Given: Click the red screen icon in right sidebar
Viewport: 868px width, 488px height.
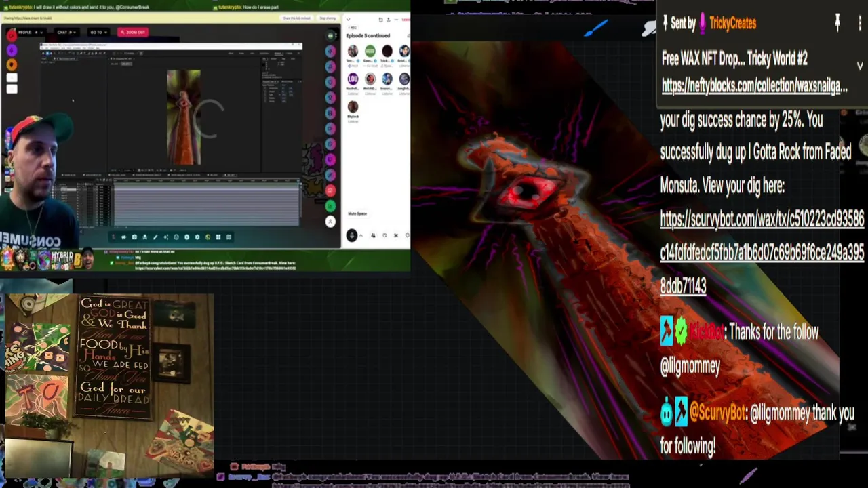Looking at the screenshot, I should pyautogui.click(x=330, y=190).
